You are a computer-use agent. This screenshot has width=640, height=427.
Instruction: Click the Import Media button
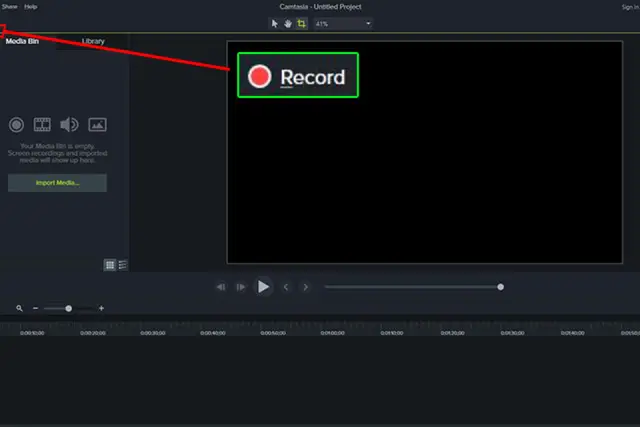pos(57,183)
